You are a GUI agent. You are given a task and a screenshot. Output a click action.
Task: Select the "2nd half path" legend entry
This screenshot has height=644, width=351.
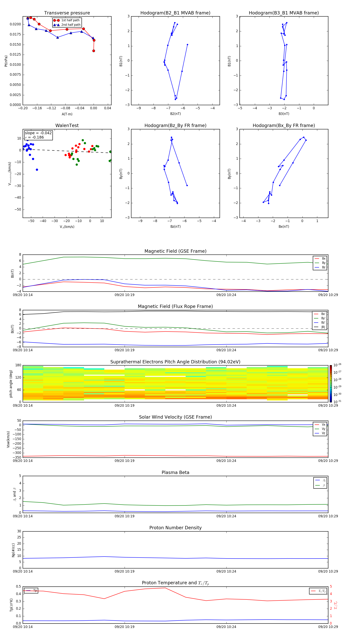[67, 25]
